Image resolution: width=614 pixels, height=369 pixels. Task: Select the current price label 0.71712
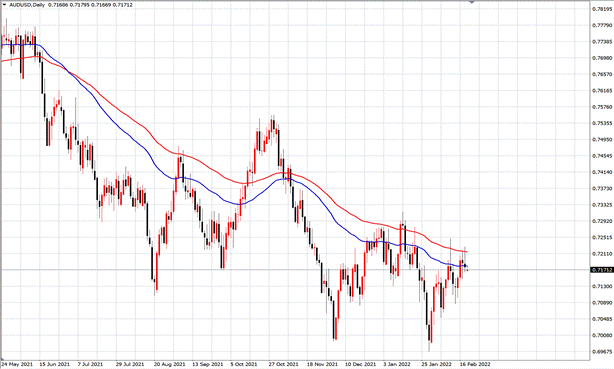click(x=602, y=270)
